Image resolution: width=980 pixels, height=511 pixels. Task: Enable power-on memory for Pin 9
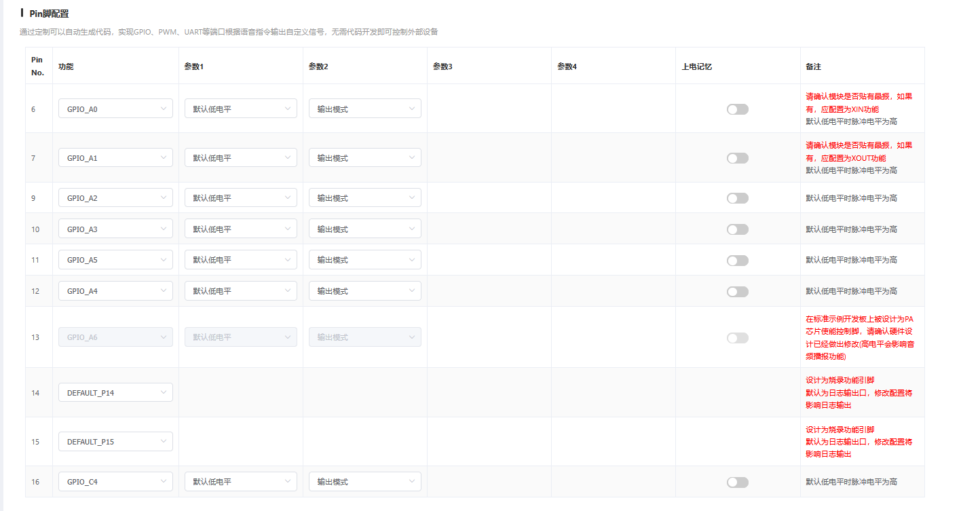[737, 198]
